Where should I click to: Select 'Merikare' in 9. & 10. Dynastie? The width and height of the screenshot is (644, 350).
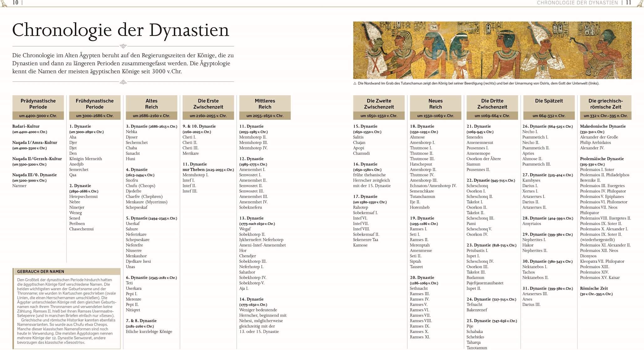191,153
